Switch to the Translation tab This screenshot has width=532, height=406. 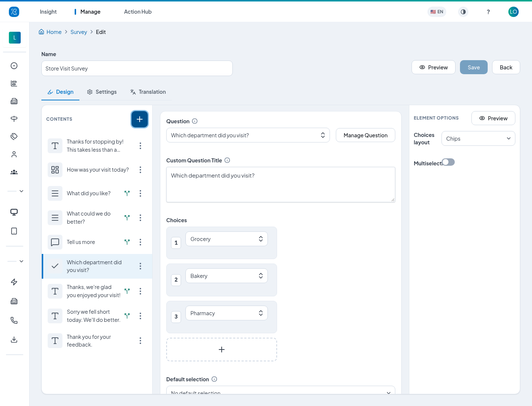(x=148, y=92)
